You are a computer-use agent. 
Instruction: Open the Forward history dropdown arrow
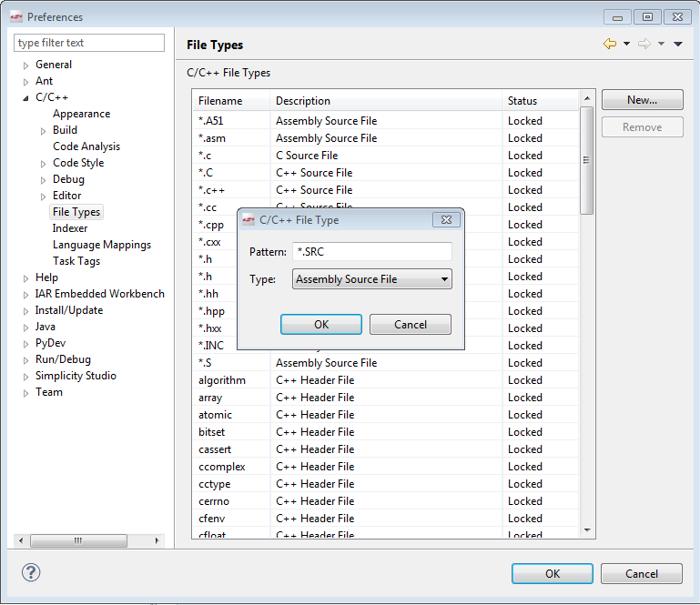point(661,44)
